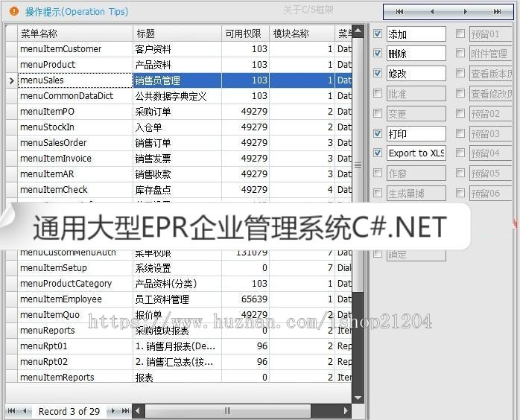Screen dimensions: 520x420
Task: Enable the 批准 checkbox
Action: 378,93
